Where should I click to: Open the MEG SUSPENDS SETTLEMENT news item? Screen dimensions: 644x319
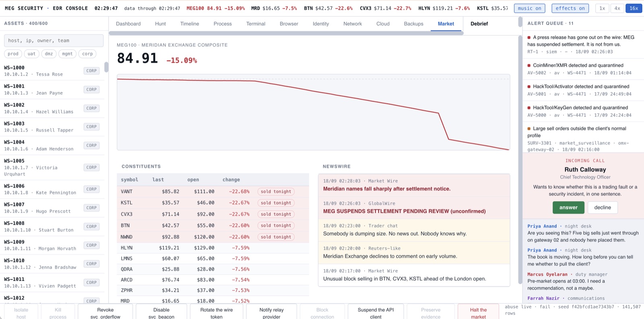(414, 207)
